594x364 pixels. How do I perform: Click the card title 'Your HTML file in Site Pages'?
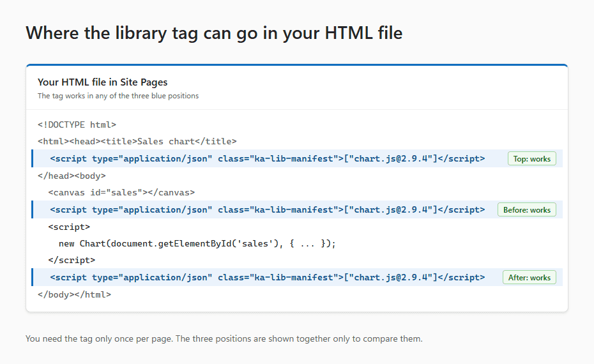pyautogui.click(x=102, y=82)
